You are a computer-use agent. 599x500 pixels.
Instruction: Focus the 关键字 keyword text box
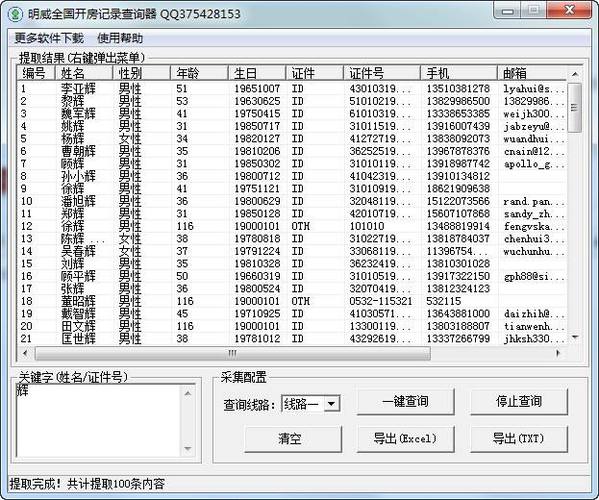pos(99,421)
